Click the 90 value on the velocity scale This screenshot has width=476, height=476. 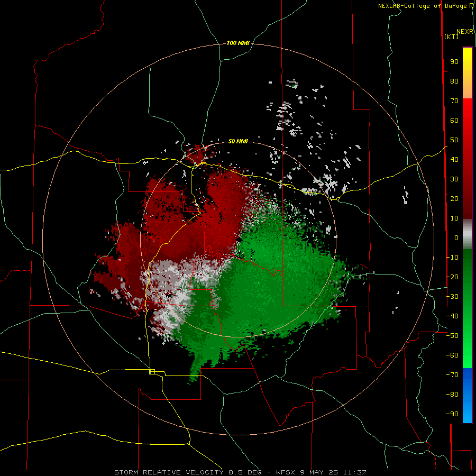pos(454,62)
